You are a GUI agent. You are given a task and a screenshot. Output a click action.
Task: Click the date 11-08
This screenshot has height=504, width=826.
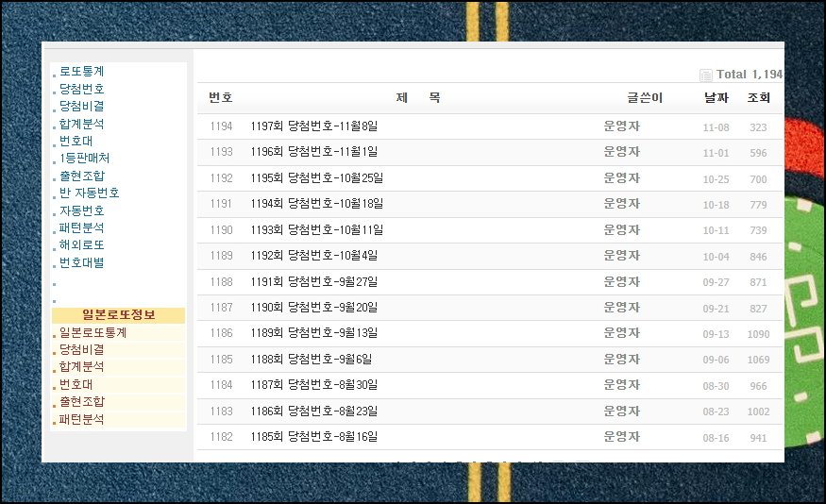point(716,127)
